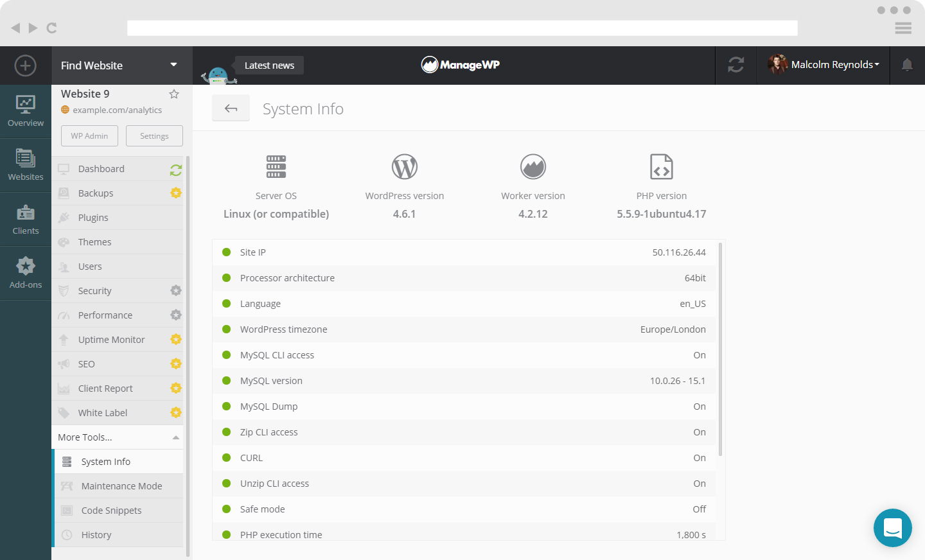Open Uptime Monitor in sidebar

(118, 340)
